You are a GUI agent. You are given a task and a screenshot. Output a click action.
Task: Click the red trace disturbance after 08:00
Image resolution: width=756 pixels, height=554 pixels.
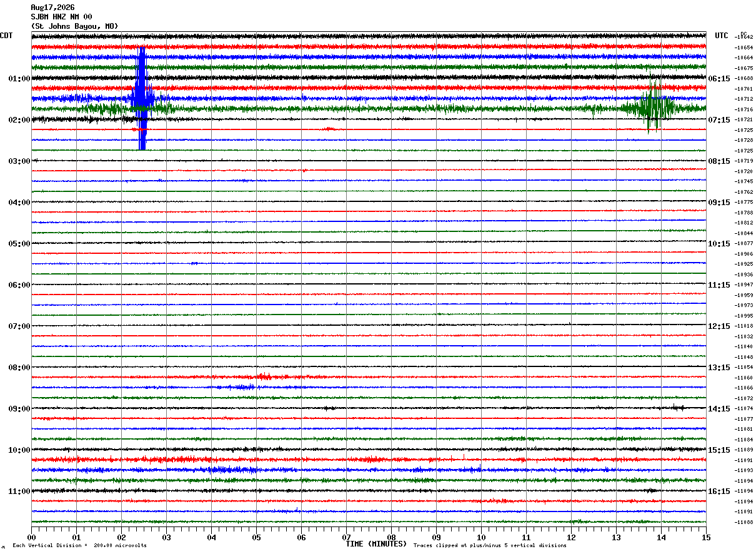coord(264,376)
